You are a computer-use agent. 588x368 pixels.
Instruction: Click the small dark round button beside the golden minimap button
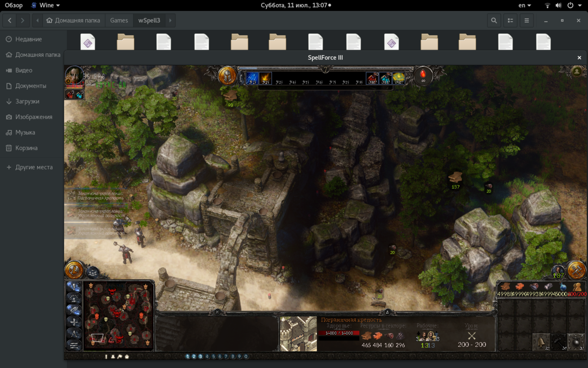(93, 272)
